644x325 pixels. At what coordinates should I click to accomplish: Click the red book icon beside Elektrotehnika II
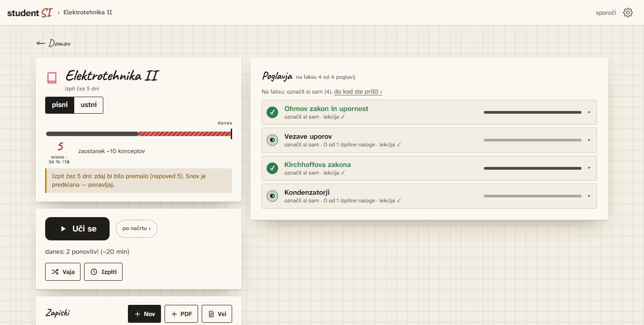52,78
